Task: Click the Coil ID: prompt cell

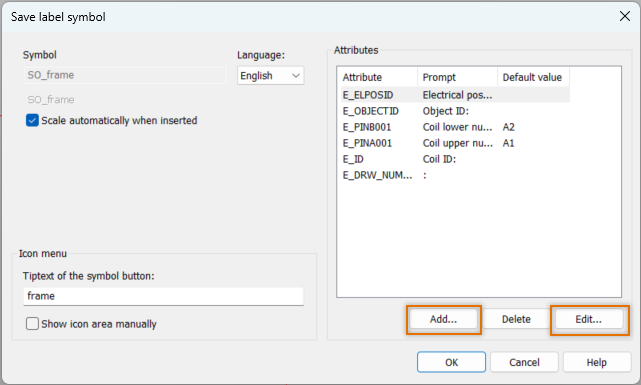Action: click(439, 159)
